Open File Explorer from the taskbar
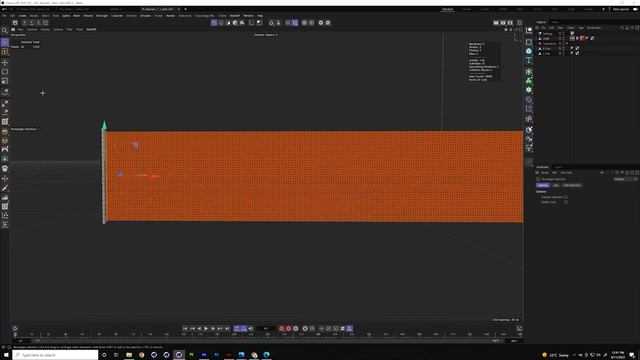 [x=129, y=355]
